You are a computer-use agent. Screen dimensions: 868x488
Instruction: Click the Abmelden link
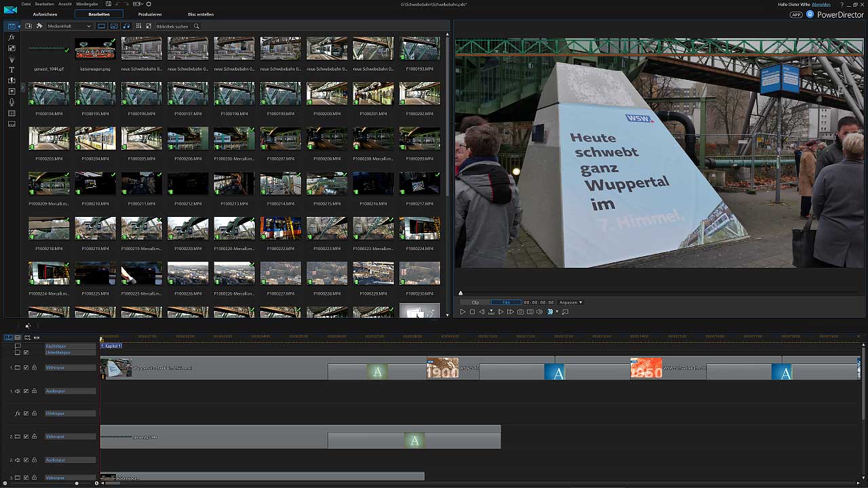coord(821,4)
